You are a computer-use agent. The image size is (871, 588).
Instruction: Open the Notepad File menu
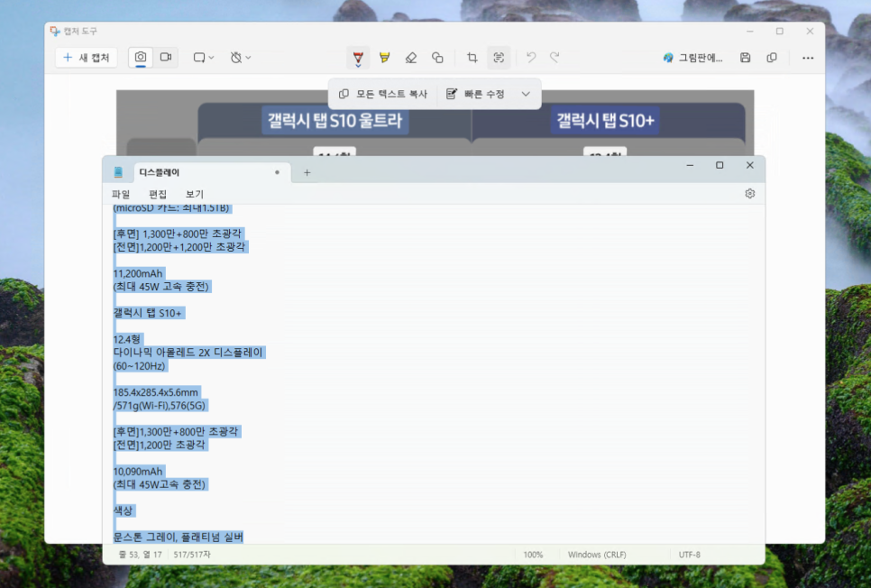tap(121, 194)
